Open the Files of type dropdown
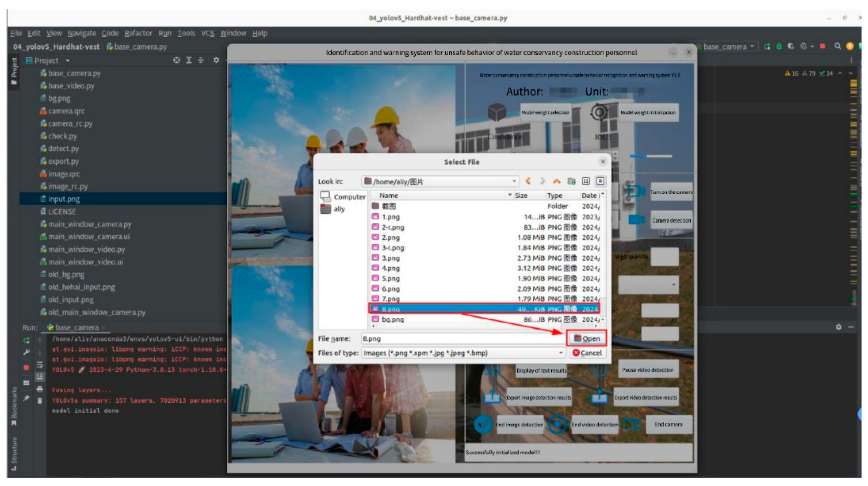The width and height of the screenshot is (868, 486). click(x=561, y=353)
